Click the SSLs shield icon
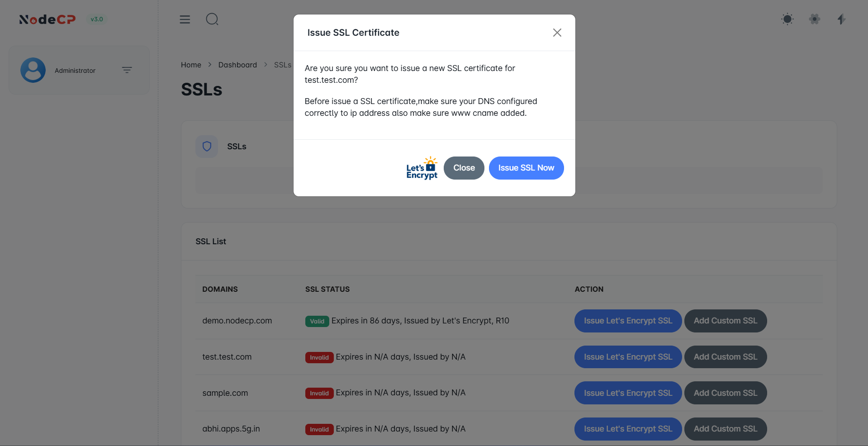 pyautogui.click(x=207, y=147)
